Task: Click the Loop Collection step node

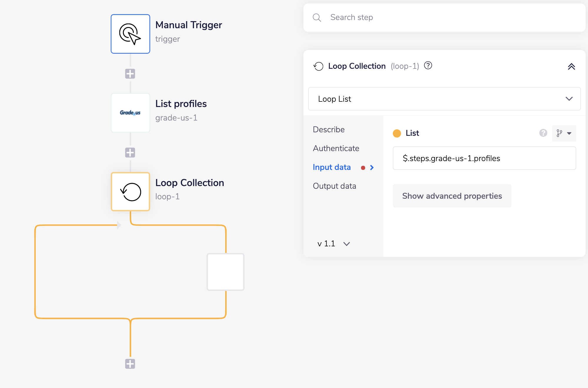Action: point(130,192)
